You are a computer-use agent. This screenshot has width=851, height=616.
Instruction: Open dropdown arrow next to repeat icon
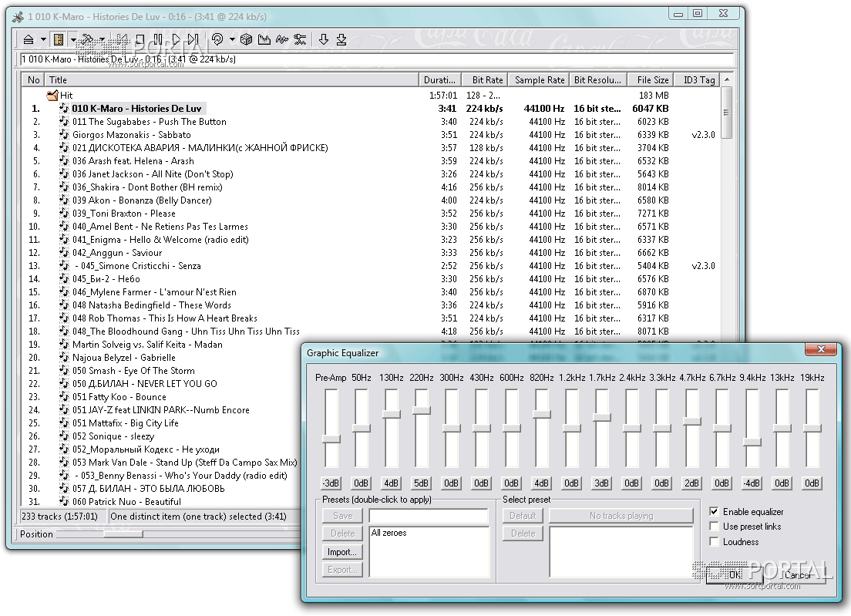coord(232,39)
